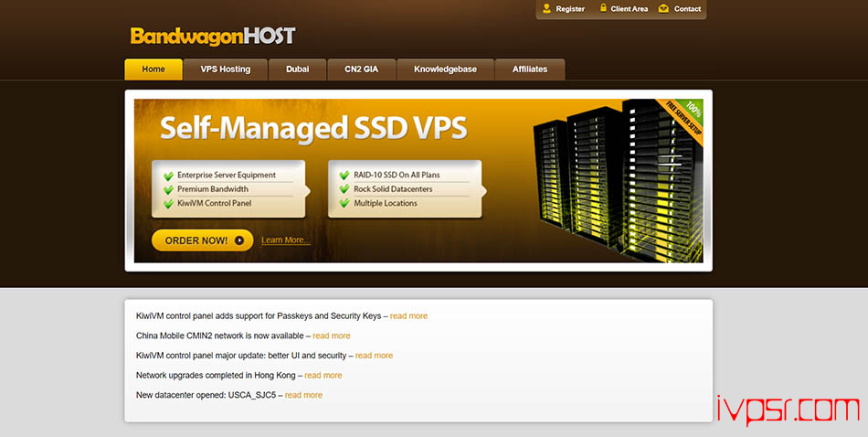
Task: Open the Affiliates tab
Action: tap(530, 69)
